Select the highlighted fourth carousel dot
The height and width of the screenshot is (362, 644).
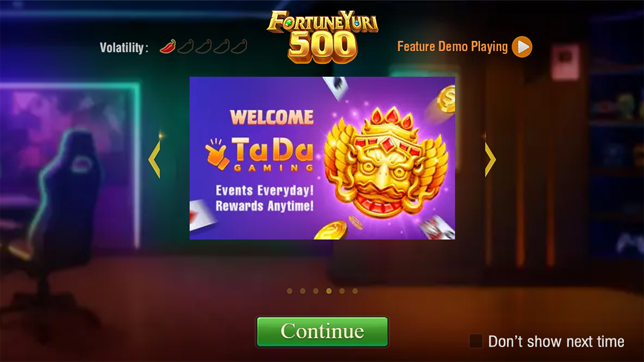[328, 291]
